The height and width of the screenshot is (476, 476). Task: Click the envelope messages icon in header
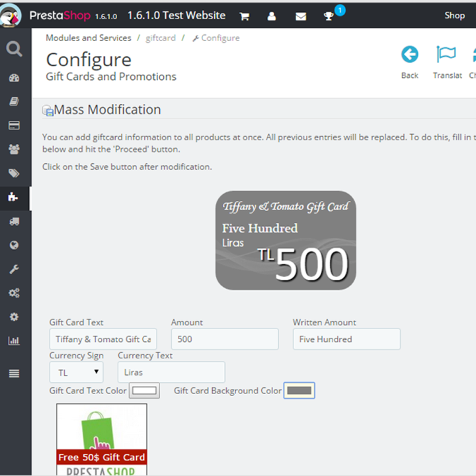tap(301, 17)
